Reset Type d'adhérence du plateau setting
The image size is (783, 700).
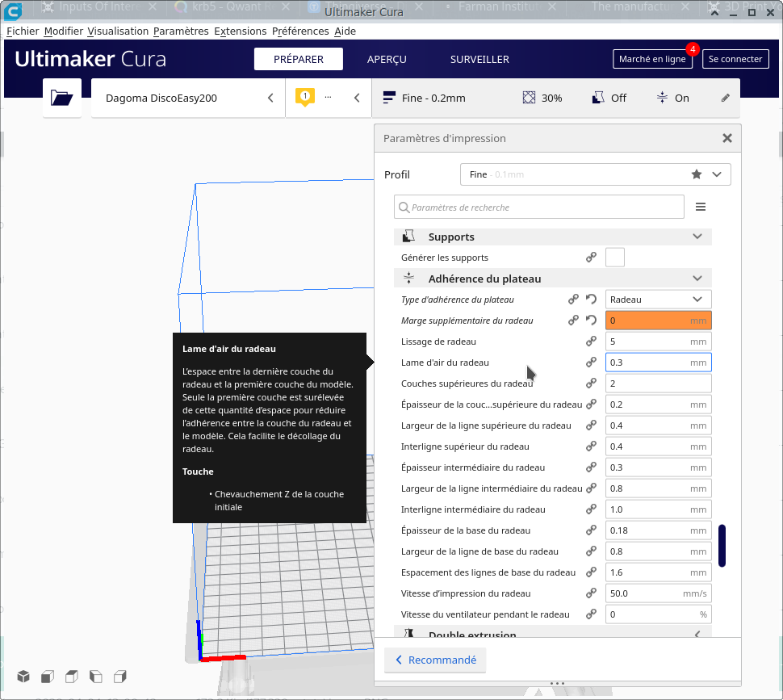[591, 300]
